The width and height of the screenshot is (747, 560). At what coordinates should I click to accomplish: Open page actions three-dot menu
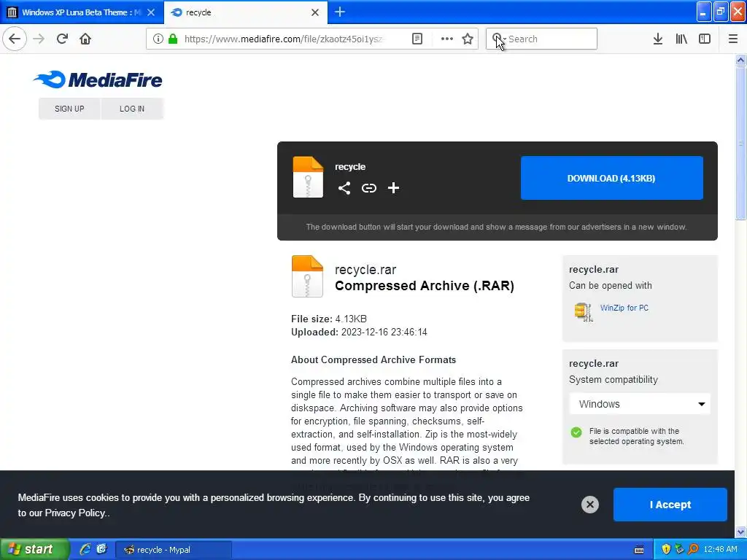[x=447, y=39]
